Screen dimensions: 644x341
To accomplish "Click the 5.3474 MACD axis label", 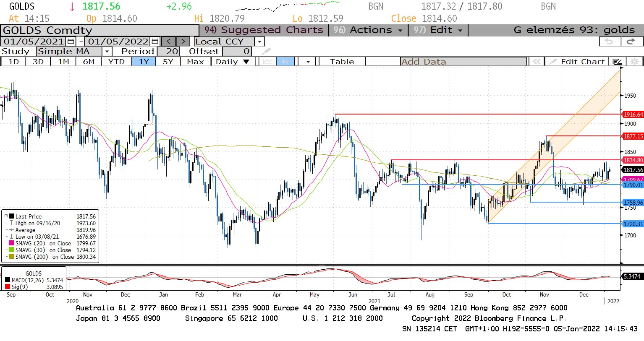I will (x=632, y=276).
